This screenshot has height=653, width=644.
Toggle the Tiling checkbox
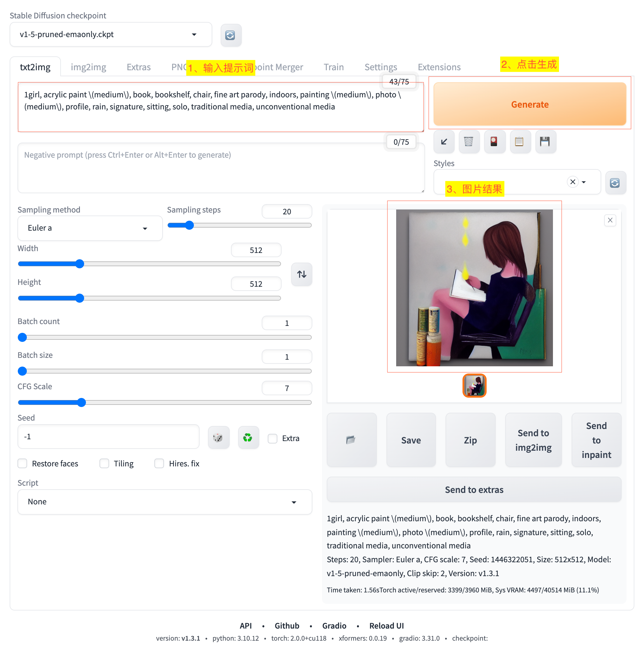104,463
